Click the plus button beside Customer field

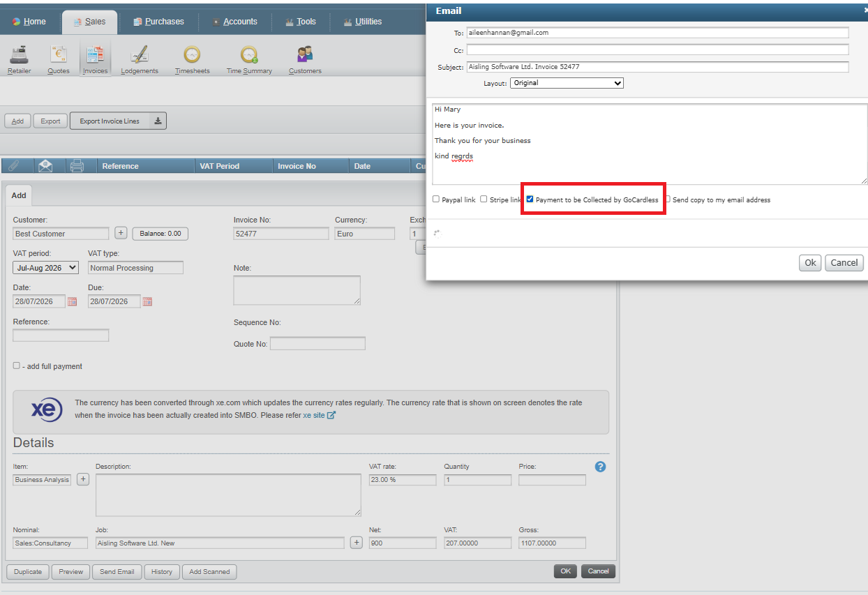(x=121, y=233)
